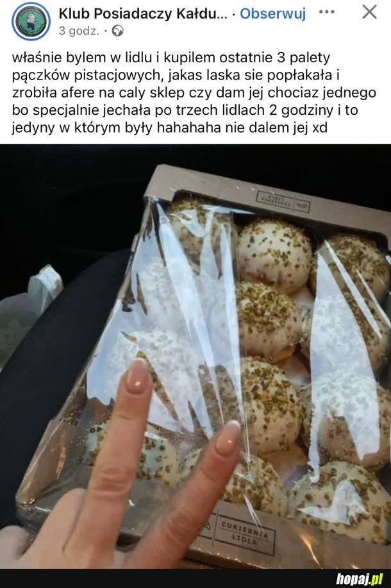The image size is (391, 588).
Task: Click the black footer bar beside hopaj logo
Action: pyautogui.click(x=165, y=578)
